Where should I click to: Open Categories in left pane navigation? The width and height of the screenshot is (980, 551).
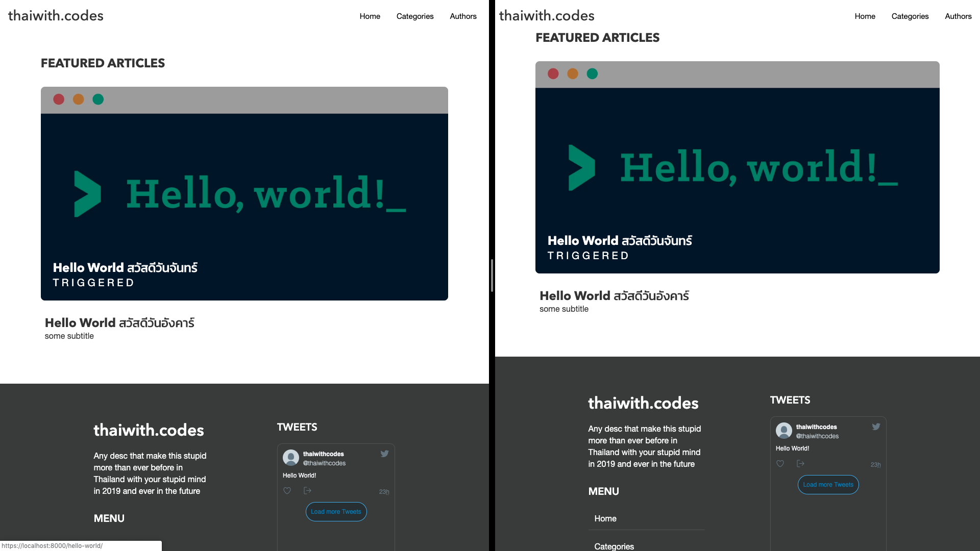coord(414,16)
